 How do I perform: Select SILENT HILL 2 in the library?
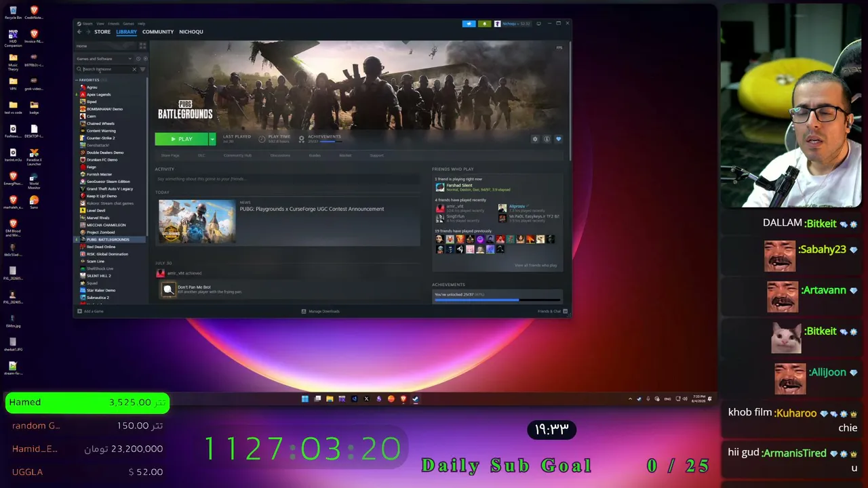99,276
